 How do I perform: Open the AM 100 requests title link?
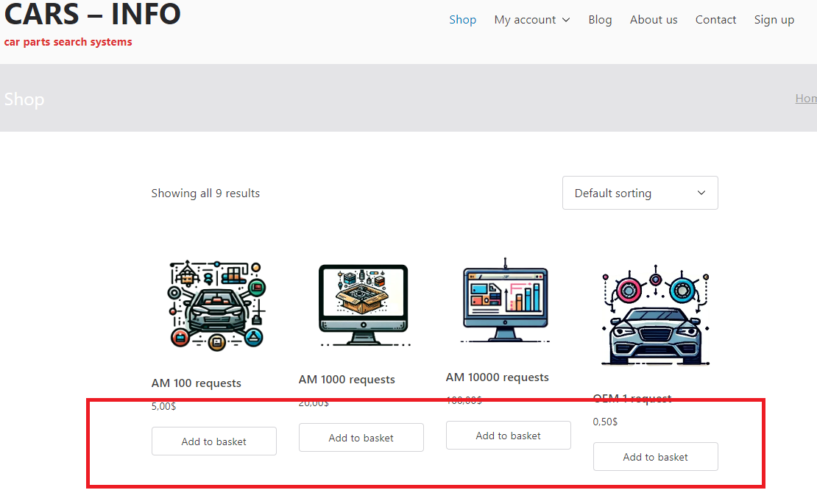tap(196, 383)
